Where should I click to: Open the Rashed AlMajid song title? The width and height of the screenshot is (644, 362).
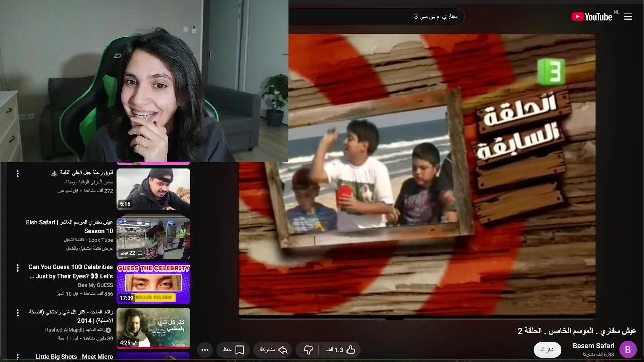[x=71, y=316]
